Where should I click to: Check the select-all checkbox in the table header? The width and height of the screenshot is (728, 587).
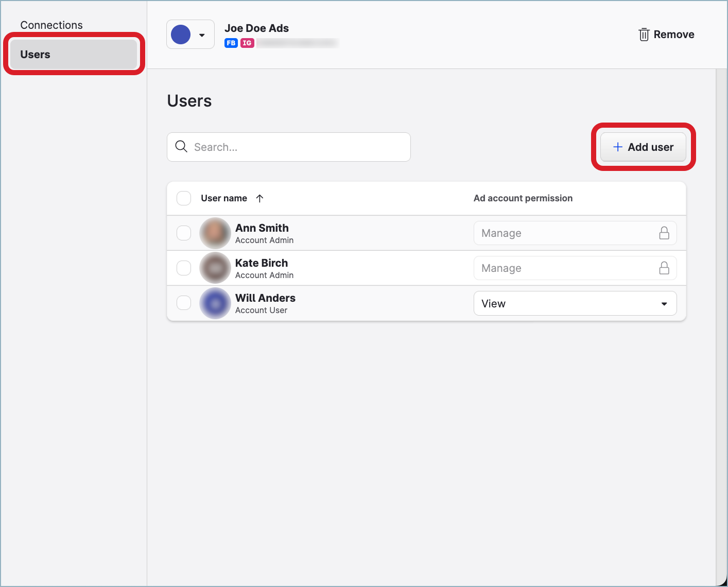click(x=184, y=198)
